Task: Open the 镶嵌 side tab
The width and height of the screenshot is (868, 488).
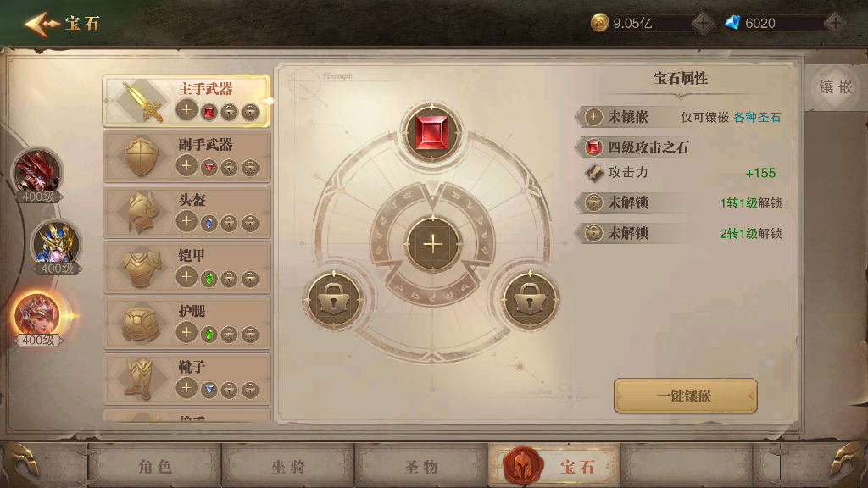Action: tap(836, 87)
